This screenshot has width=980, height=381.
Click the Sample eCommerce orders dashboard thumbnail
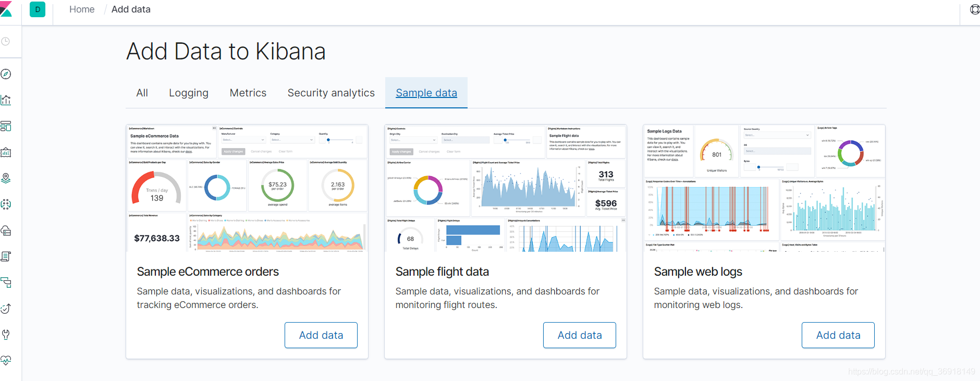[247, 188]
